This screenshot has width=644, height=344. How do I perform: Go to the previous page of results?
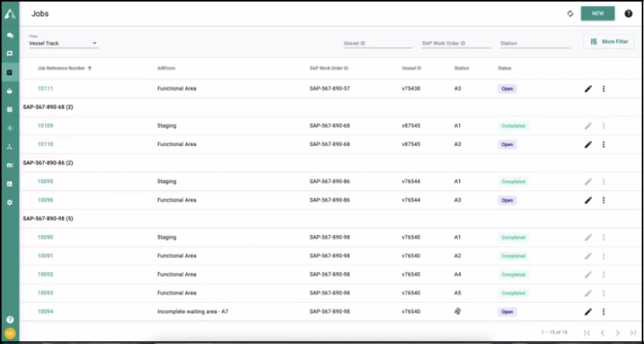pyautogui.click(x=602, y=332)
